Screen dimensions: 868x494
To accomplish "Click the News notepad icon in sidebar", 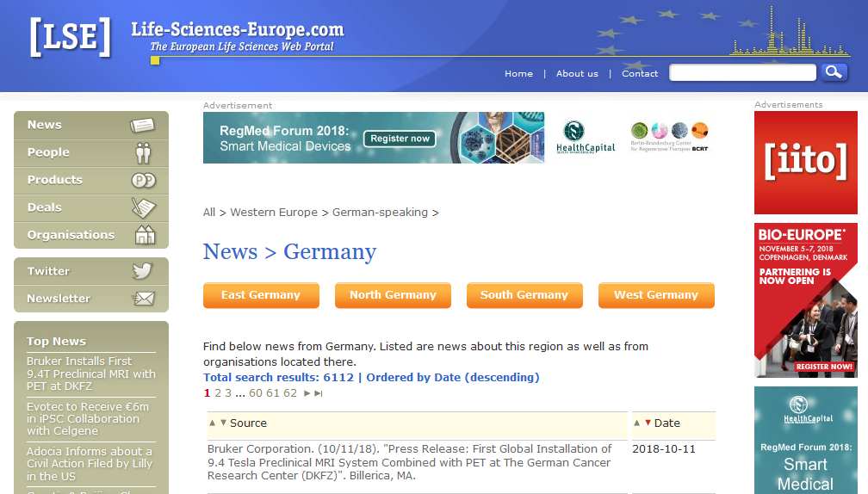I will [143, 125].
